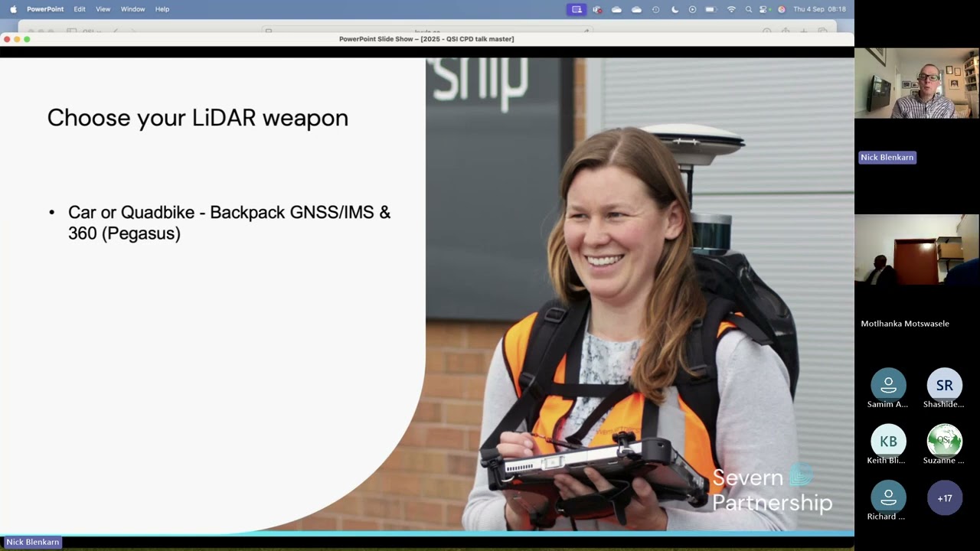Open the Wi-Fi menu

(x=731, y=9)
